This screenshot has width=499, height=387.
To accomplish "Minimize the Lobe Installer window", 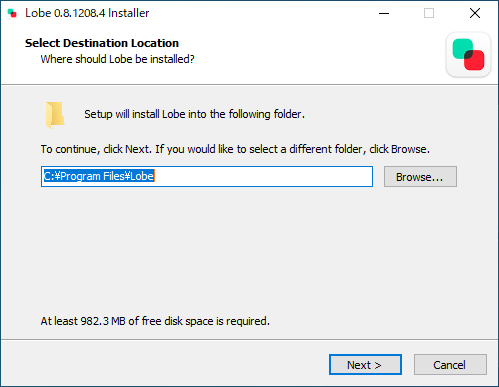I will 384,13.
